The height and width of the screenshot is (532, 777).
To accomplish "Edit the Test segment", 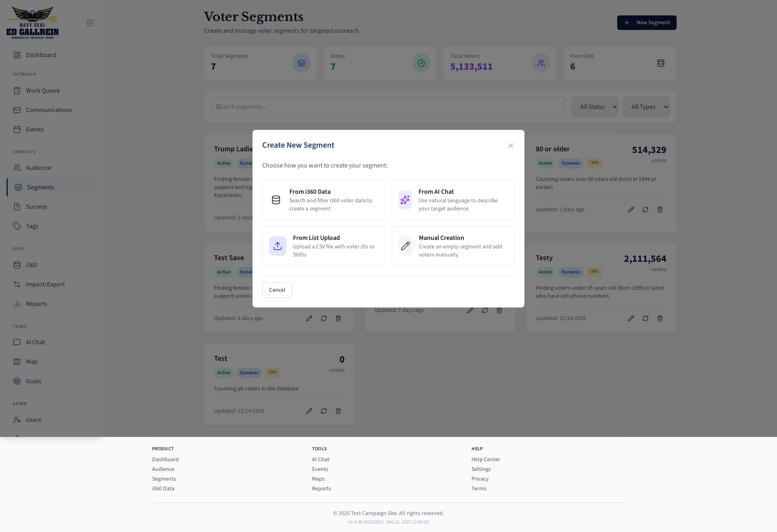I will click(309, 411).
